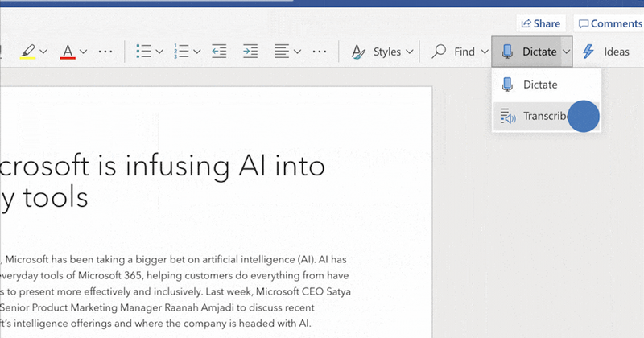Open highlight color dropdown arrow
The image size is (644, 338).
tap(43, 52)
